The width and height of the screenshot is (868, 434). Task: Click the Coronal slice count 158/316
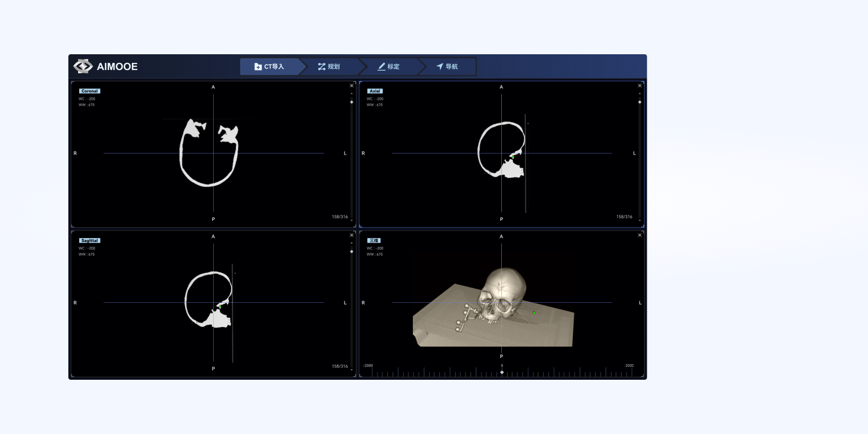coord(340,217)
